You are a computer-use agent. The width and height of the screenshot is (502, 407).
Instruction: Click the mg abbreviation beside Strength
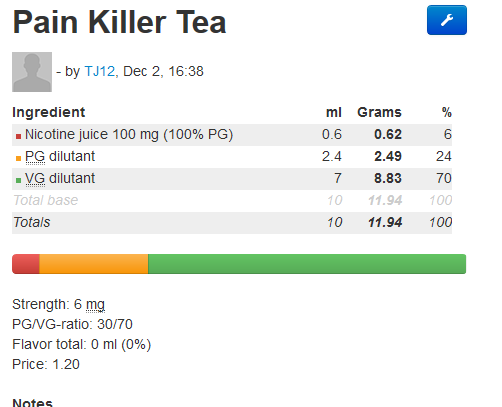tap(95, 305)
